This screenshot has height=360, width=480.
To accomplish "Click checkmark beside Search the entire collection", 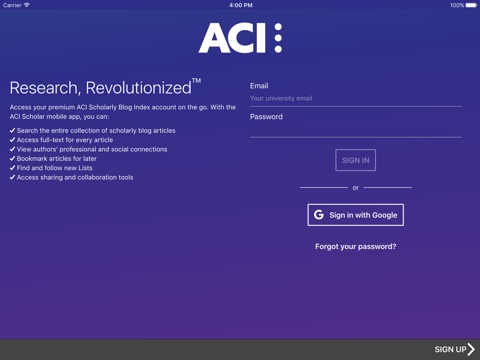I will click(12, 130).
